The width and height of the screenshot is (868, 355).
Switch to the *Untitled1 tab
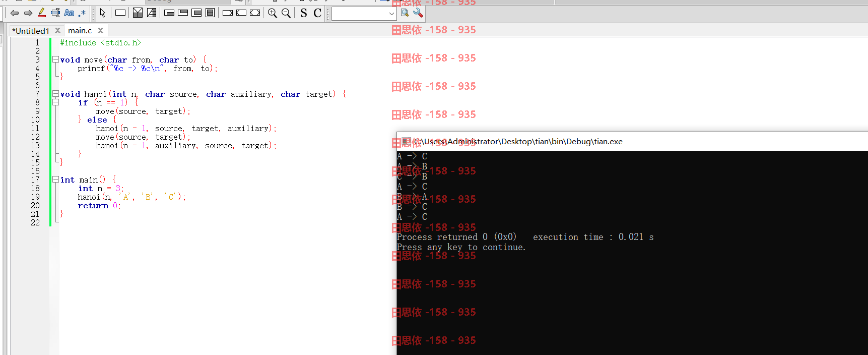(31, 31)
